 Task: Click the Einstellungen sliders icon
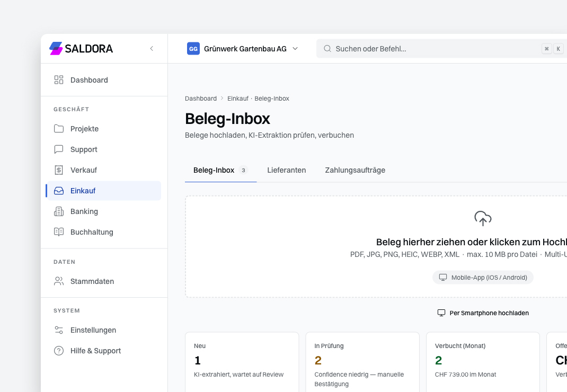[x=59, y=330]
